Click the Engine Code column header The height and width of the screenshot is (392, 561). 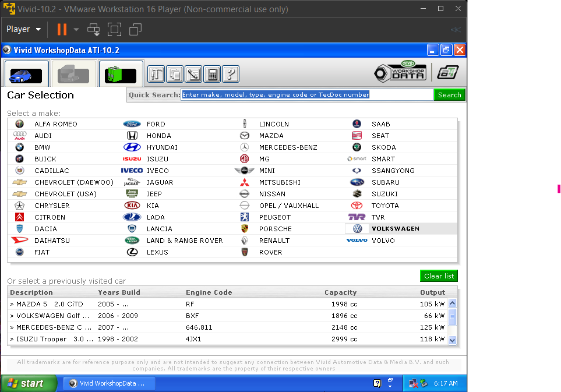[x=209, y=292]
